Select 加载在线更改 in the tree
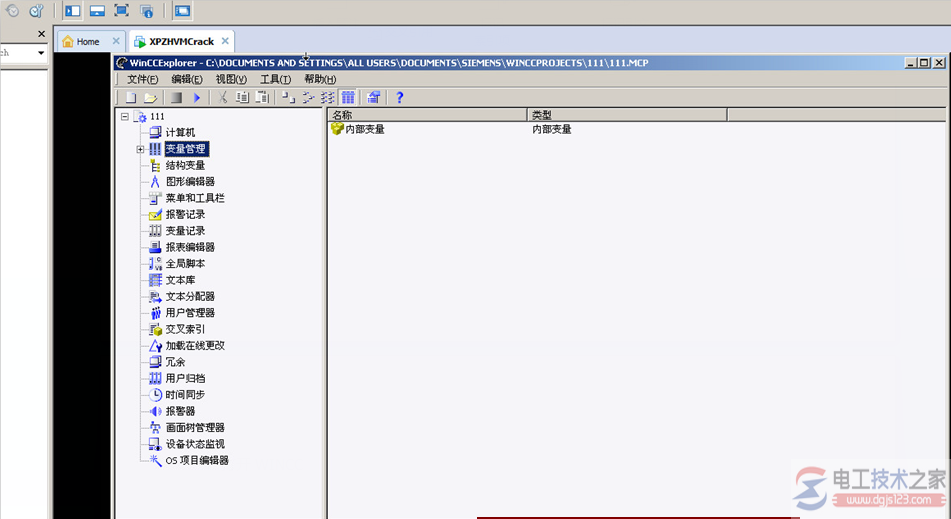951x519 pixels. (195, 345)
